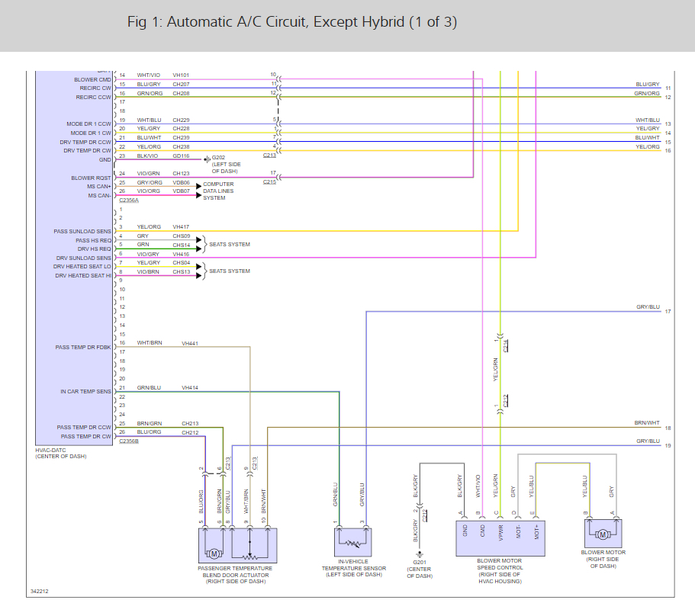
Task: Click the CMD terminal in speed control
Action: tap(483, 531)
